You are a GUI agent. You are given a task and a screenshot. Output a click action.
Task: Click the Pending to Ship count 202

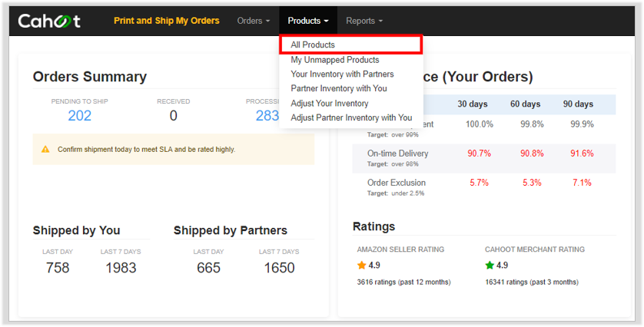point(80,116)
